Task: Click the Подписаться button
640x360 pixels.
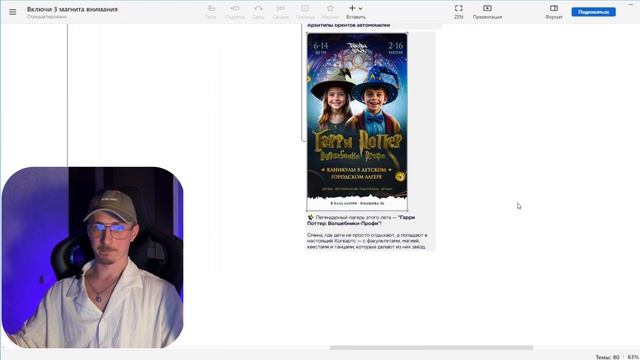Action: [593, 12]
